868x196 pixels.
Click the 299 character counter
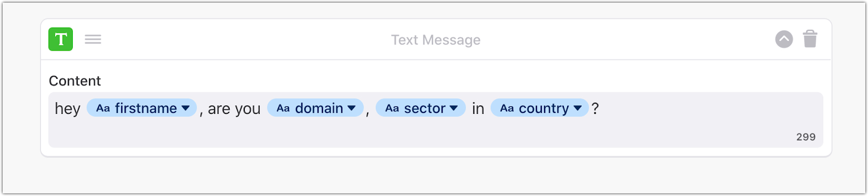(x=805, y=137)
